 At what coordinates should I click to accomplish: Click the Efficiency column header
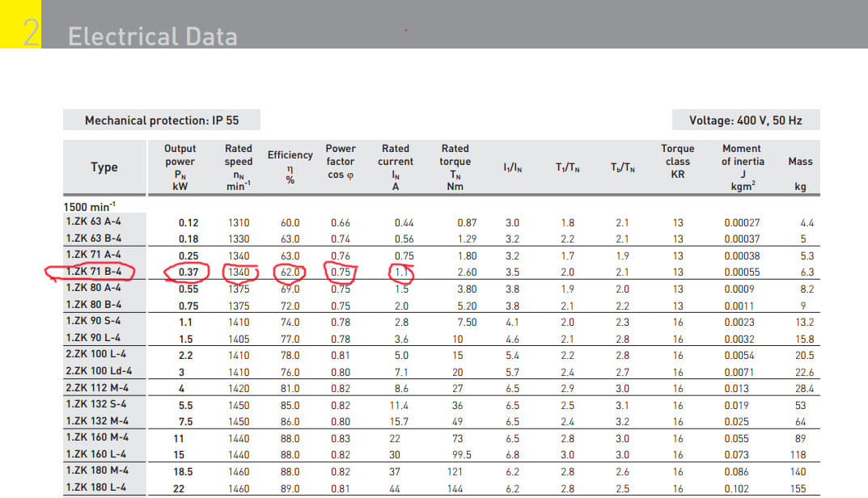290,167
